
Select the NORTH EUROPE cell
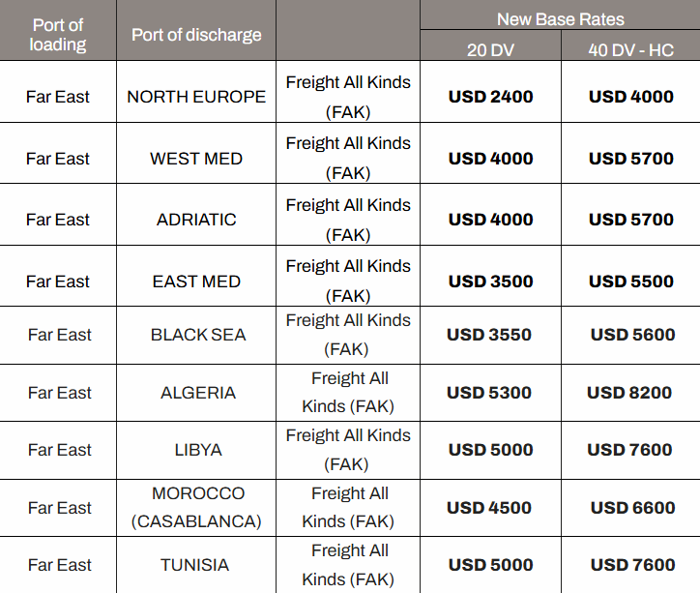tap(196, 97)
